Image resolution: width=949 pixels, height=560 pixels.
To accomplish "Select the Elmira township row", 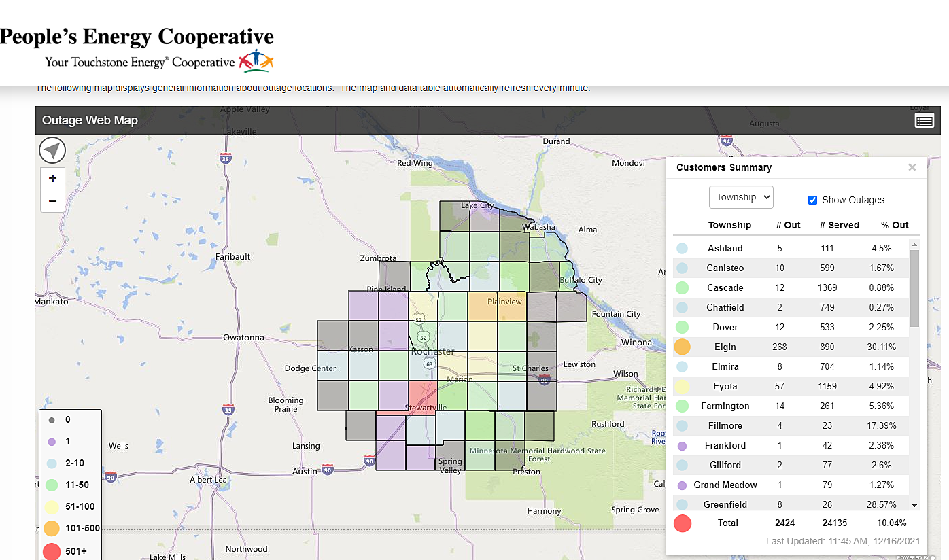I will 791,367.
